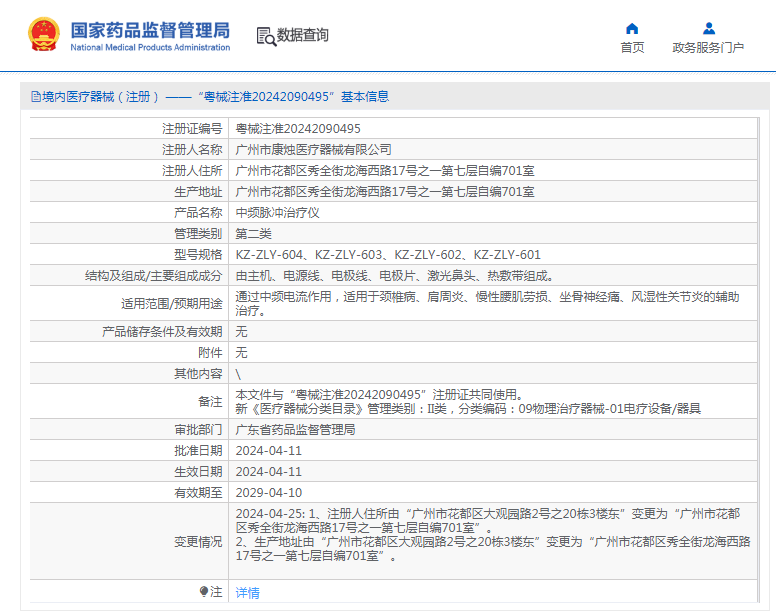This screenshot has height=612, width=776.
Task: Click the 变更情况 label
Action: pos(198,542)
